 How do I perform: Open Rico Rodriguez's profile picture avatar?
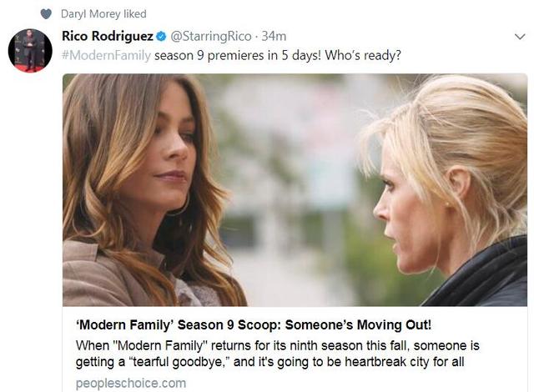tap(30, 50)
